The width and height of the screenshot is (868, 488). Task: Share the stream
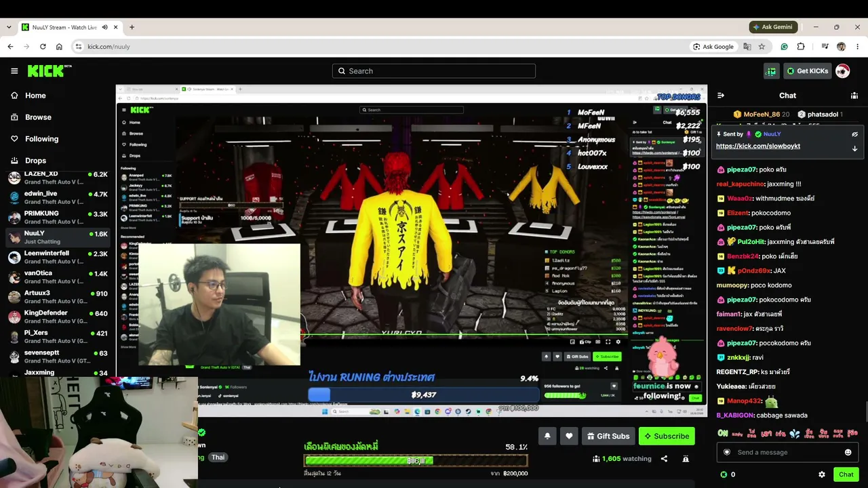coord(664,459)
